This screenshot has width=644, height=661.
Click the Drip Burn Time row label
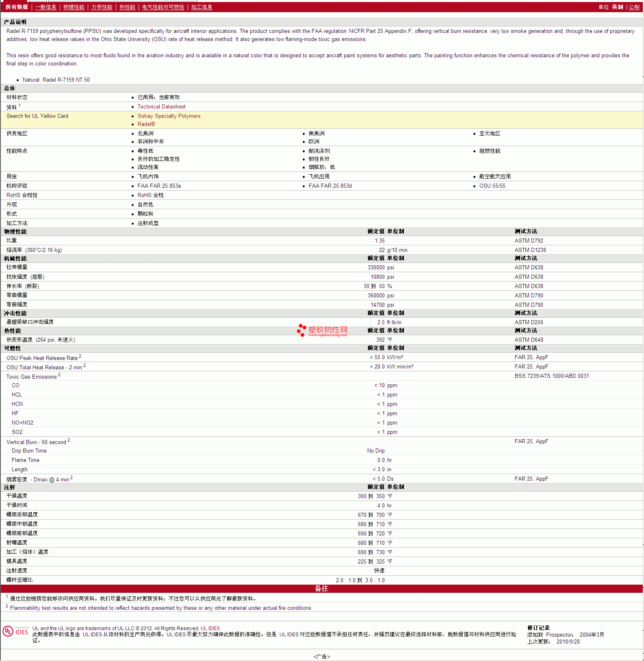pos(29,451)
